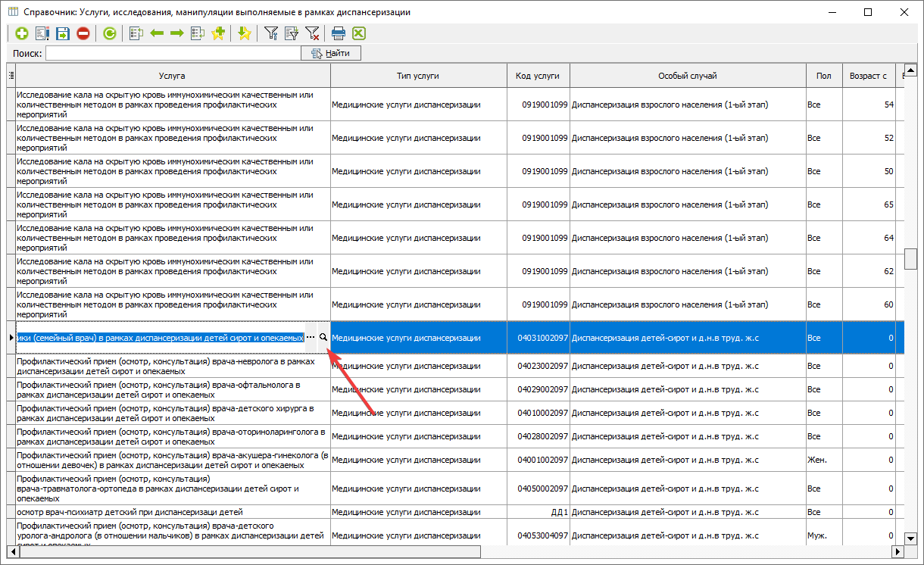Click the vertical scrollbar up arrow
The width and height of the screenshot is (924, 565).
coord(911,70)
